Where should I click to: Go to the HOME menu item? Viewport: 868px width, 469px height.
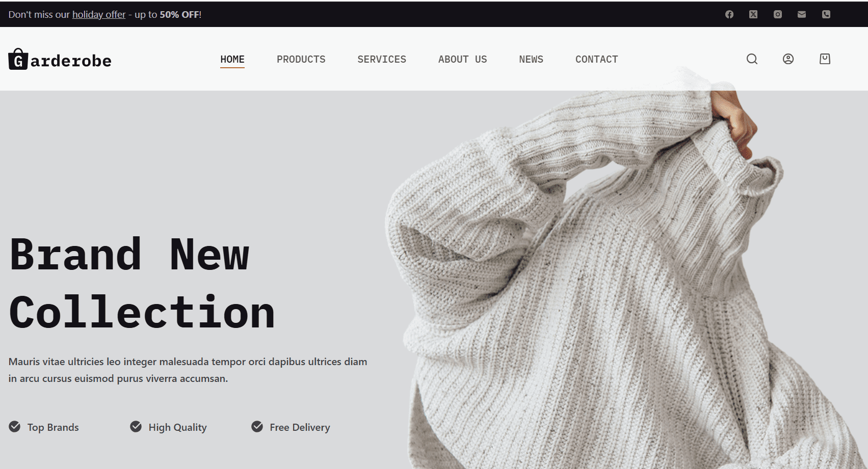(232, 59)
